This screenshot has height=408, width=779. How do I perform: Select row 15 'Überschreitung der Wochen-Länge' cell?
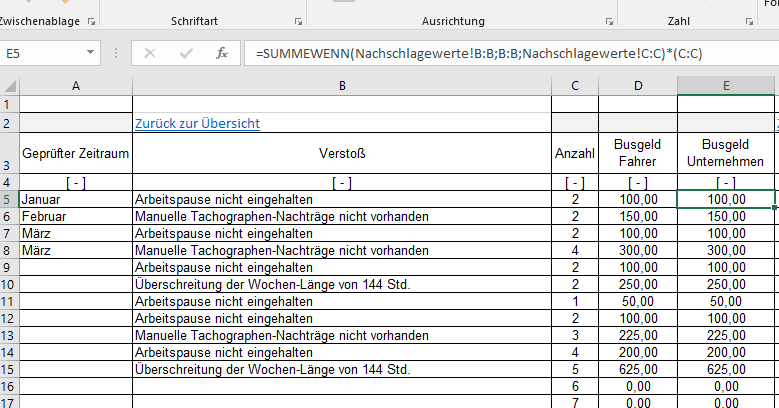[x=342, y=369]
